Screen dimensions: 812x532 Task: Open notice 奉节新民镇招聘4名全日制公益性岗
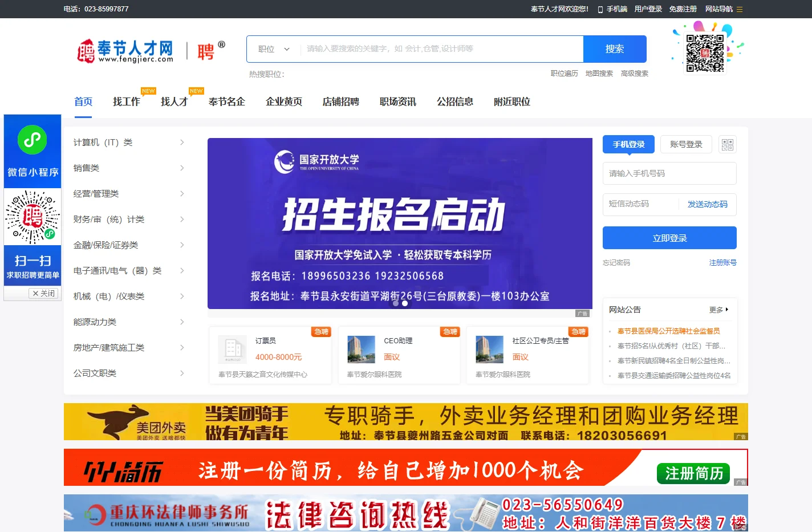pos(673,361)
